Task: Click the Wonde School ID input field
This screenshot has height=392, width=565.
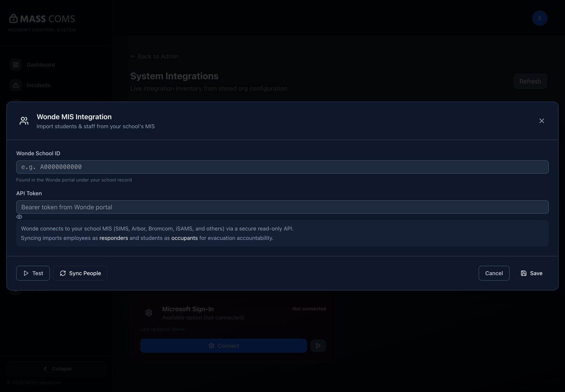Action: (282, 167)
